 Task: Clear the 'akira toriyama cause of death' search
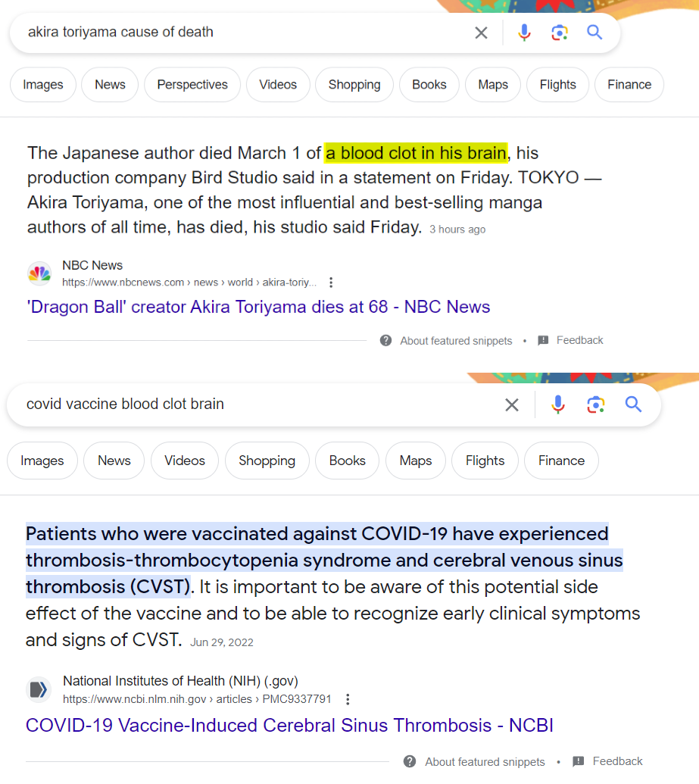(x=481, y=33)
